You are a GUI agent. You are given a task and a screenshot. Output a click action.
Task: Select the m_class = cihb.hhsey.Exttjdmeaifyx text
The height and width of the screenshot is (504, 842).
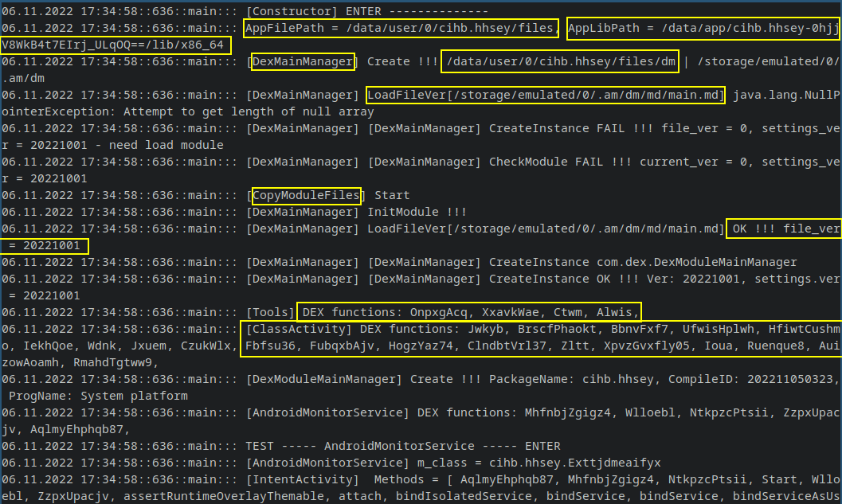point(534,463)
